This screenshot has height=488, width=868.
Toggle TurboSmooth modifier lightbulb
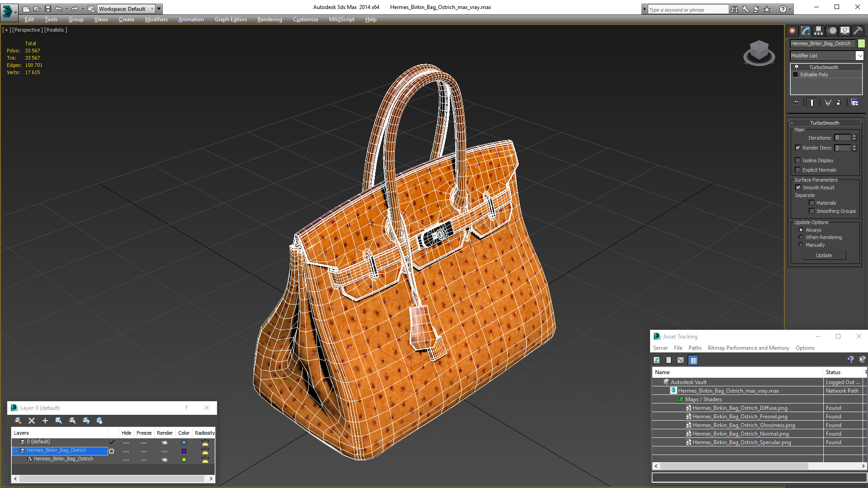coord(797,67)
